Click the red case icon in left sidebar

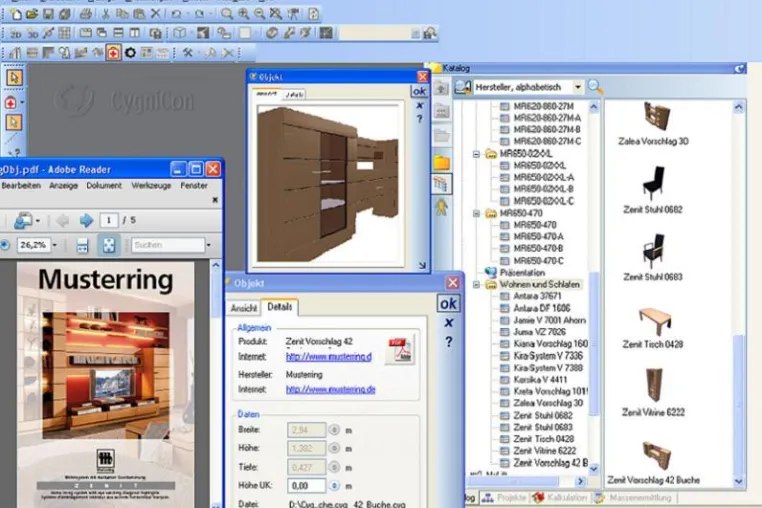pyautogui.click(x=11, y=103)
